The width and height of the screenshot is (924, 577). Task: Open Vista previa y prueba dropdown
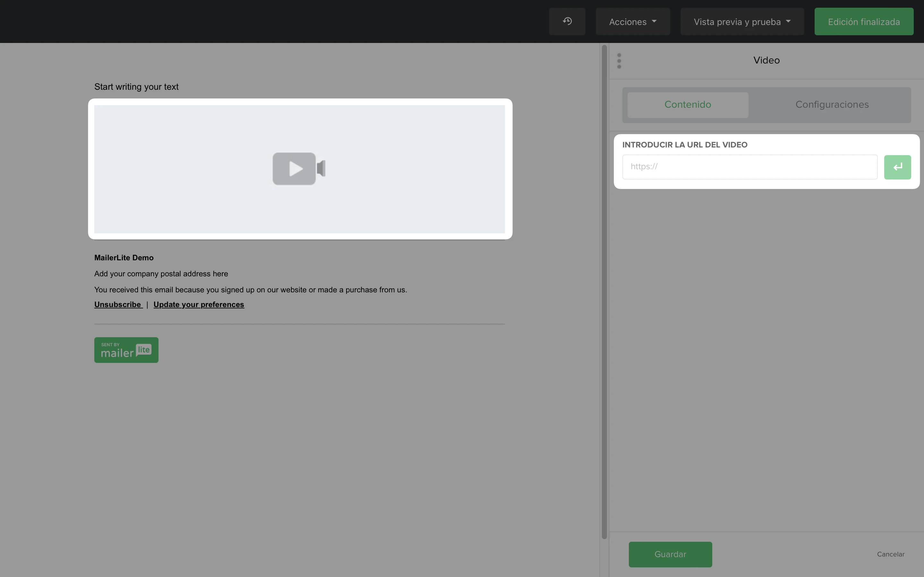741,22
